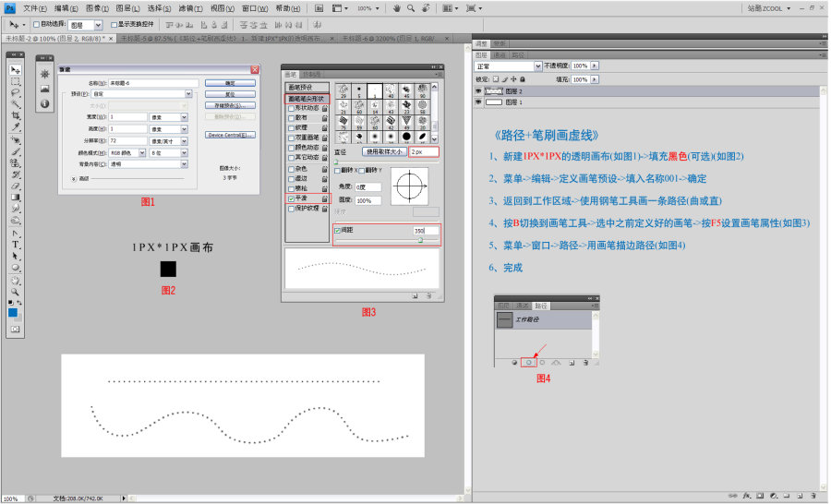Enable the 显示变换控件 checkbox
This screenshot has width=831, height=504.
(x=114, y=25)
